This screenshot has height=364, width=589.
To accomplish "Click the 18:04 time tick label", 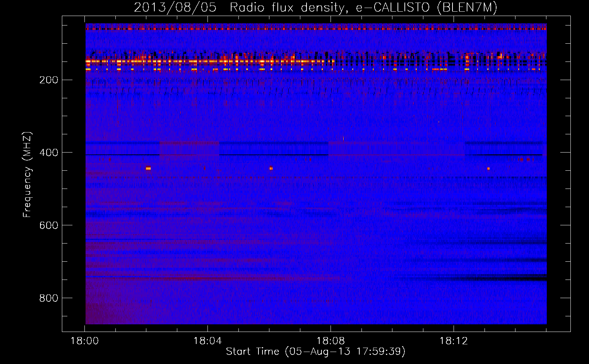I will pyautogui.click(x=208, y=341).
